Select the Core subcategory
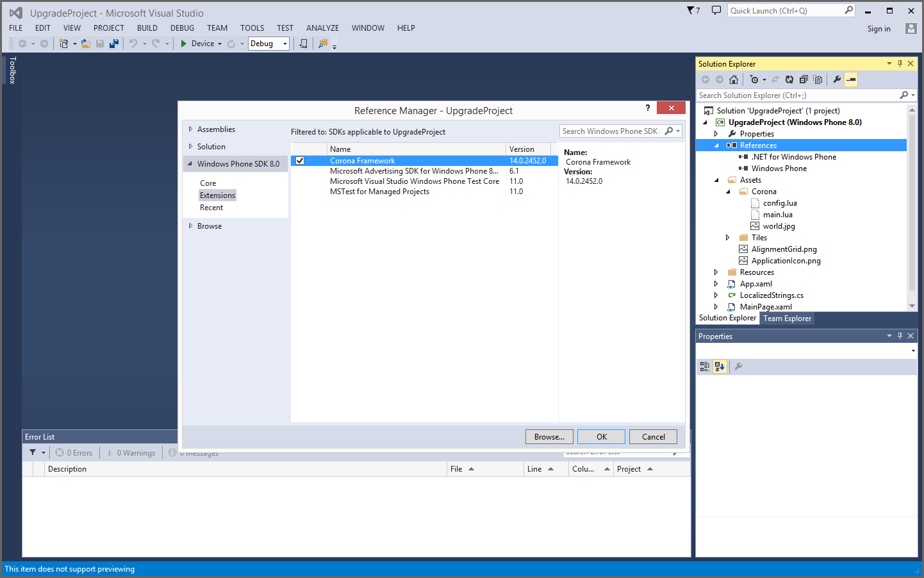The image size is (924, 578). pyautogui.click(x=208, y=183)
